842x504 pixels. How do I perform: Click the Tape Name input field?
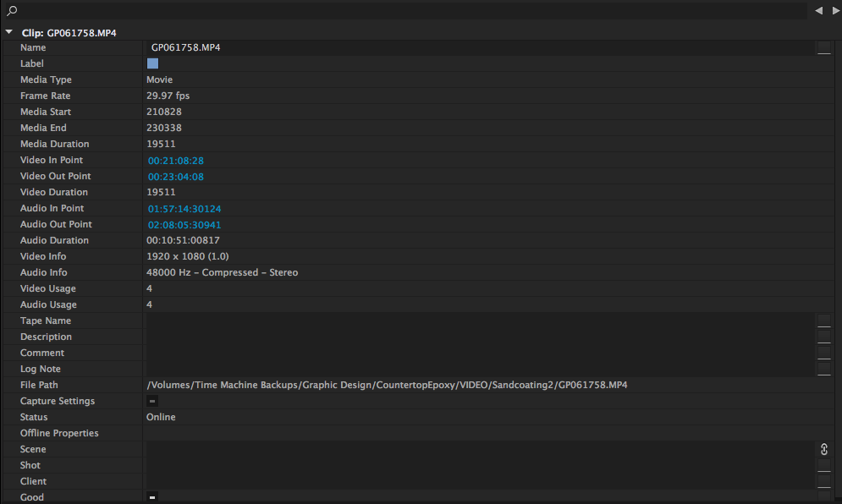coord(480,320)
